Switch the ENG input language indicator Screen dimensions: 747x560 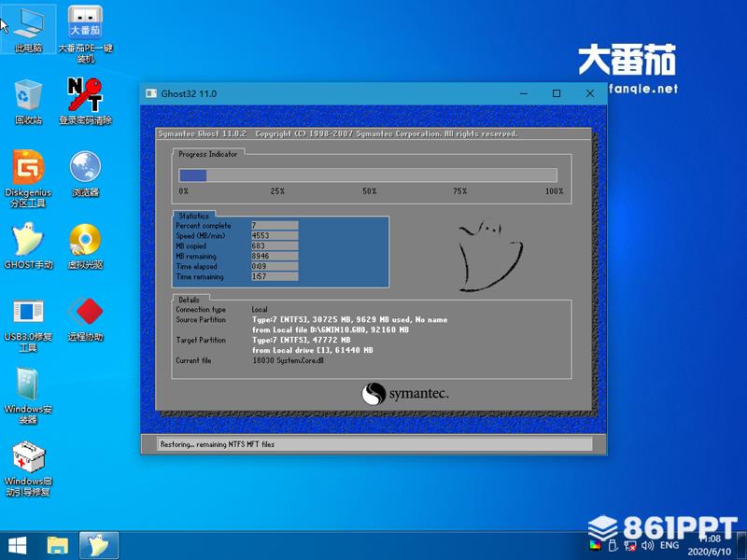(x=669, y=545)
